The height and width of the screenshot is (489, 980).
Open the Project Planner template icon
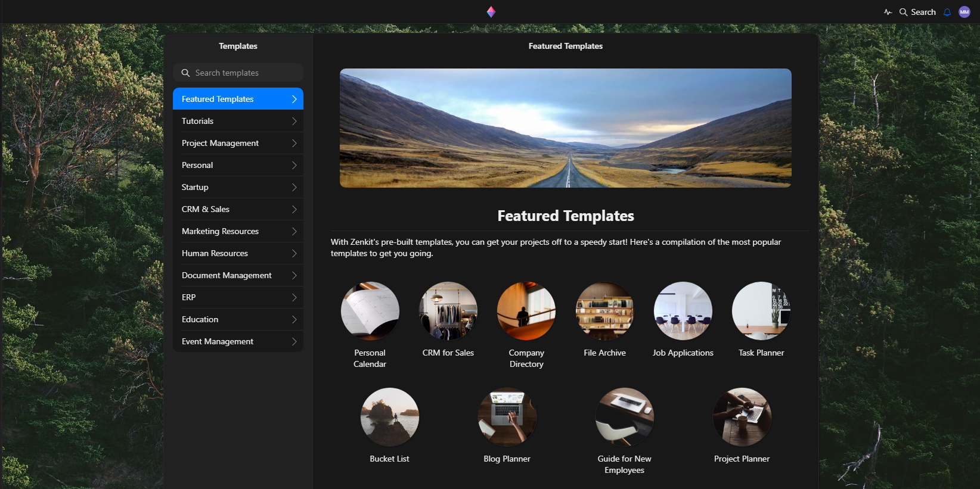click(742, 417)
